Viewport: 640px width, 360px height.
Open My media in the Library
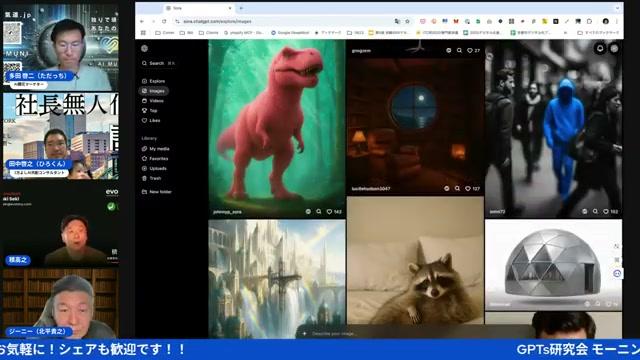tap(156, 149)
